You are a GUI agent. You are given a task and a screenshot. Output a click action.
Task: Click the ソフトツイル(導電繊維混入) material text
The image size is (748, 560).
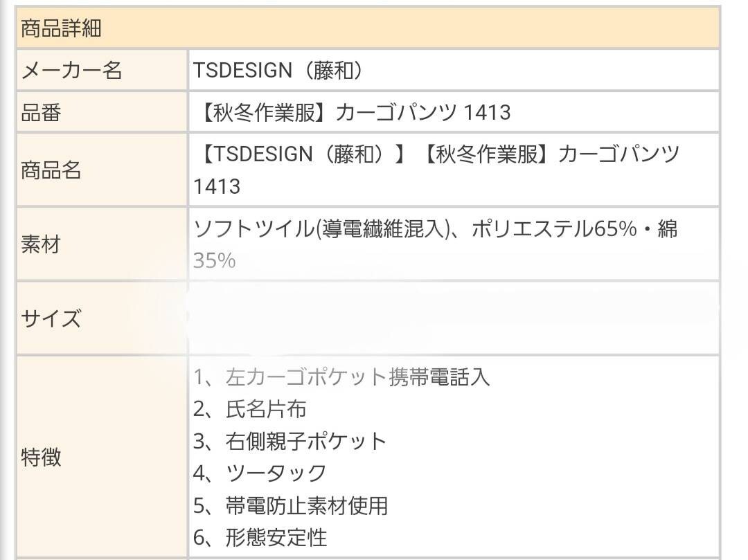319,229
